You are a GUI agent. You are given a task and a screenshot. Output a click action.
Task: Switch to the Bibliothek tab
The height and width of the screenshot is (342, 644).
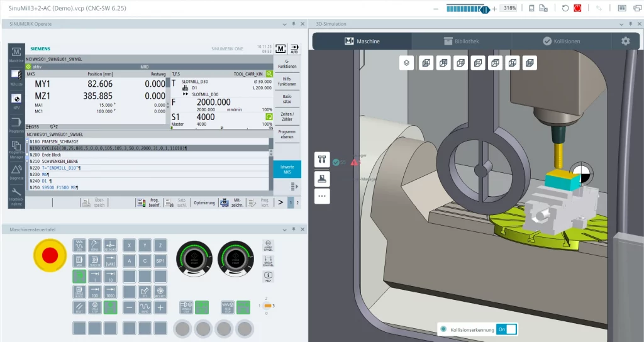462,41
